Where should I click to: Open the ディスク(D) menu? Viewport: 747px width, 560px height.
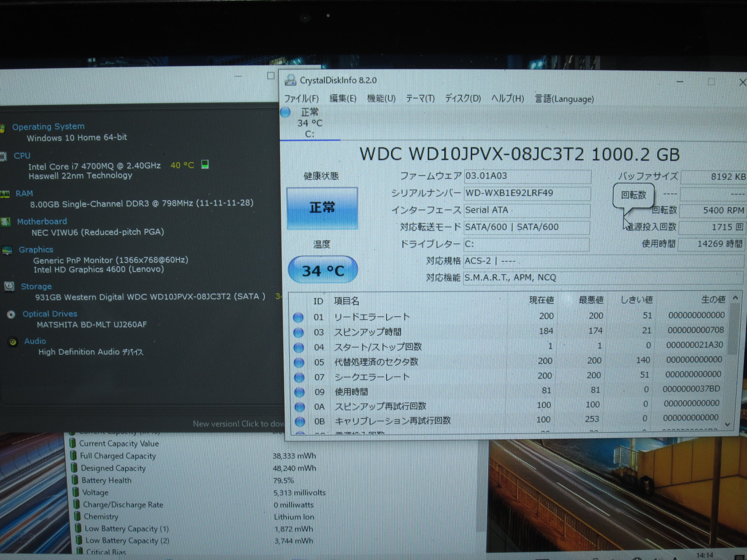point(462,98)
